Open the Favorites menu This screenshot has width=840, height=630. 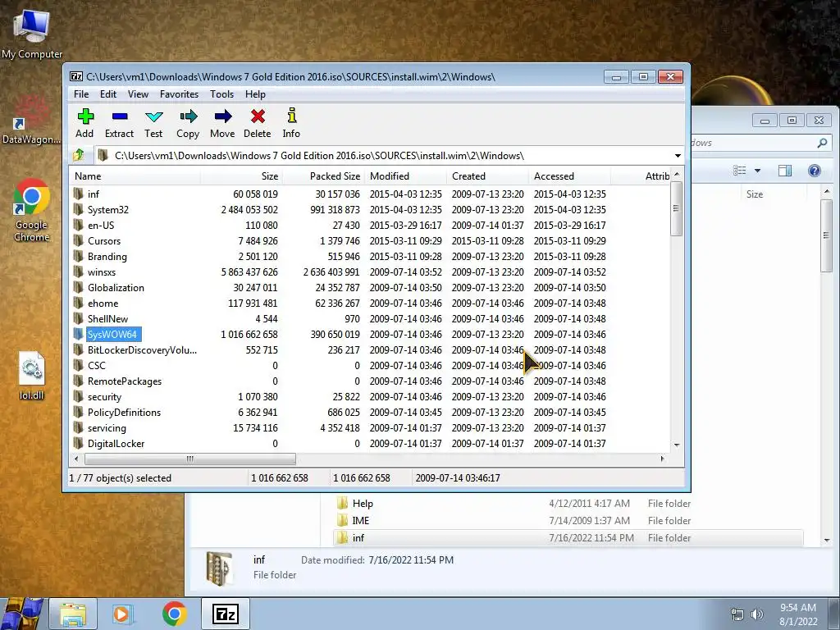(x=179, y=94)
